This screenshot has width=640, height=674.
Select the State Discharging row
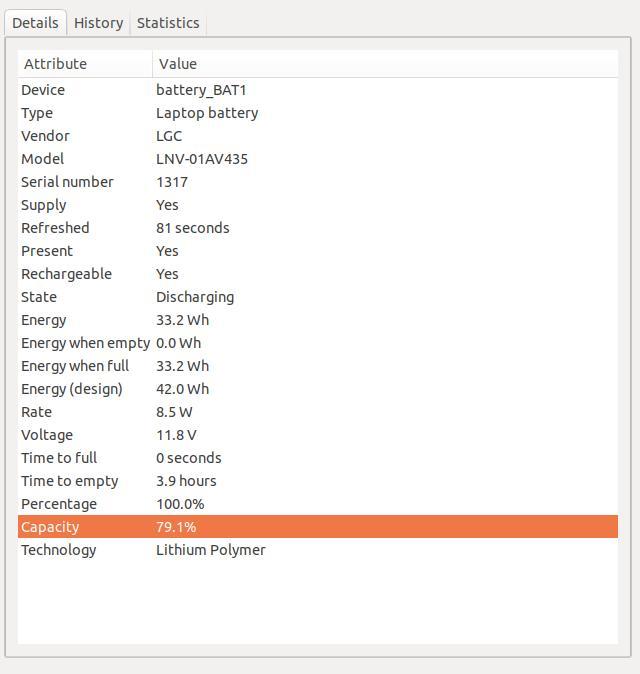click(318, 297)
